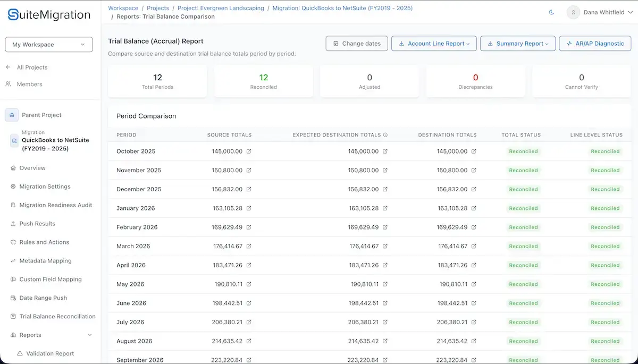This screenshot has height=364, width=638.
Task: Click the expected destination totals info icon
Action: [385, 135]
